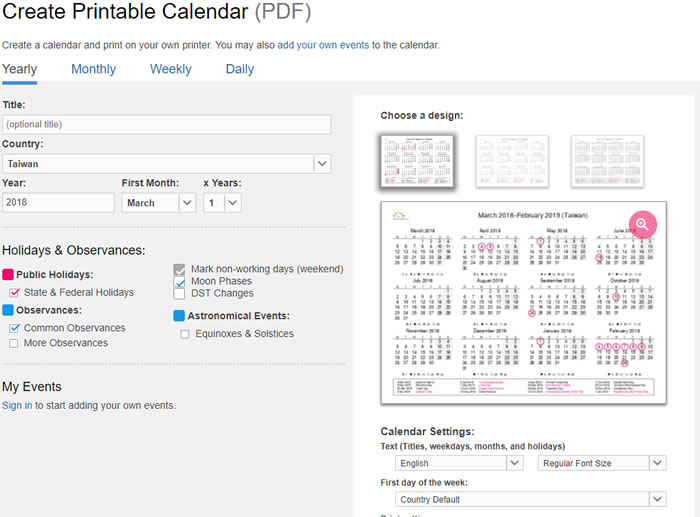This screenshot has width=700, height=517.
Task: Uncheck State & Federal Holidays checkbox
Action: [14, 293]
